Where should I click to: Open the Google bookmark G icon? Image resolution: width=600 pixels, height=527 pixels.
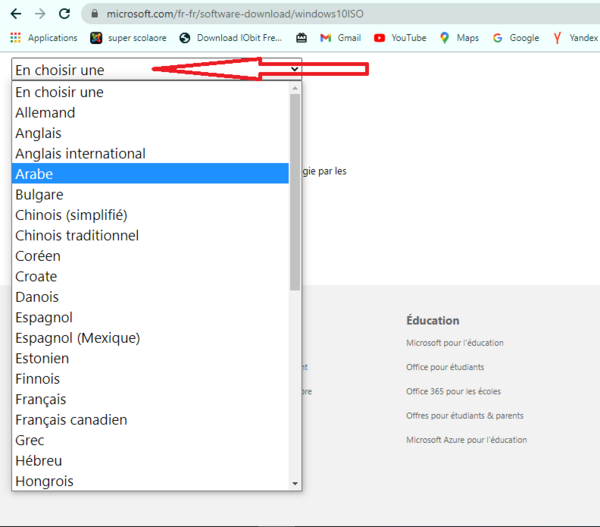497,38
